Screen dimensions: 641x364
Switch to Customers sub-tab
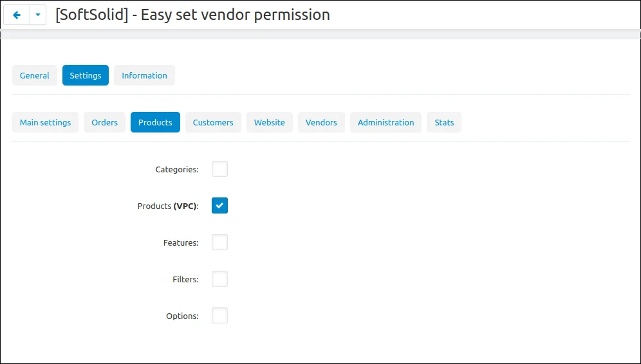(x=213, y=122)
